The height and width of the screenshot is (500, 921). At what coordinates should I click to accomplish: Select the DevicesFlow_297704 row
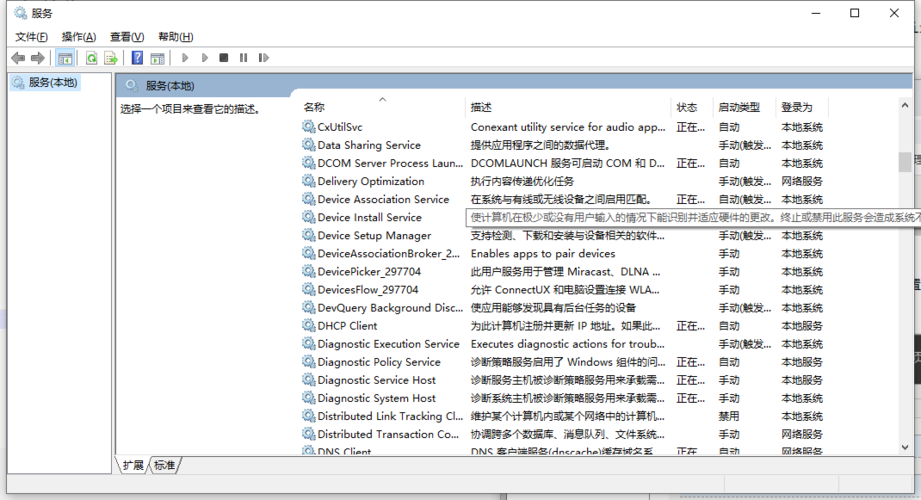coord(563,290)
